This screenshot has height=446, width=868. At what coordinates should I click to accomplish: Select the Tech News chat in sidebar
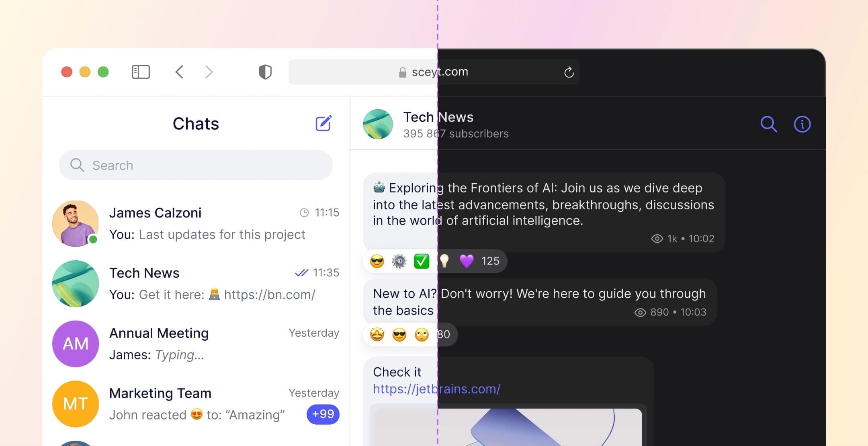[196, 283]
